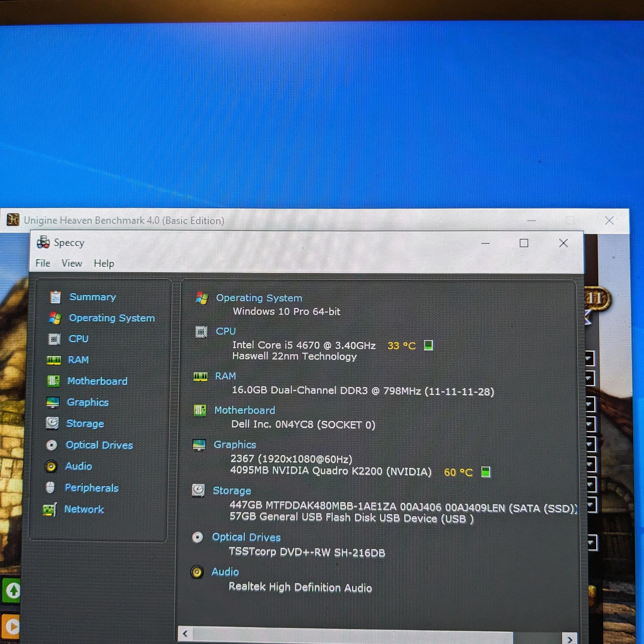644x644 pixels.
Task: Follow the Optical Drives heading in summary panel
Action: (246, 537)
